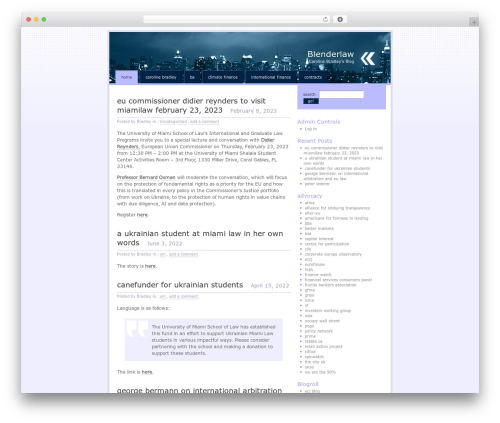Open recent post canefunder in sidebar
This screenshot has height=423, width=500.
(337, 168)
